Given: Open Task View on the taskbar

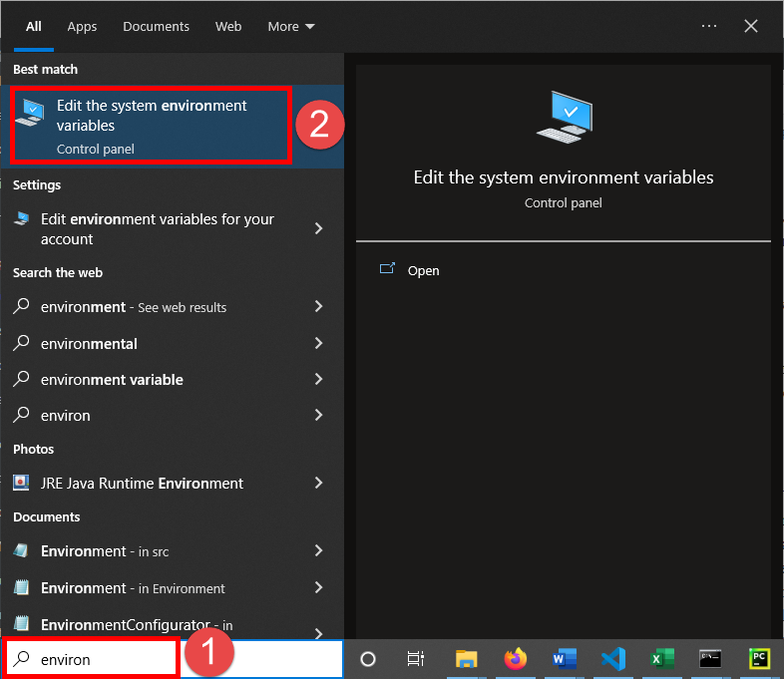Looking at the screenshot, I should click(x=416, y=658).
